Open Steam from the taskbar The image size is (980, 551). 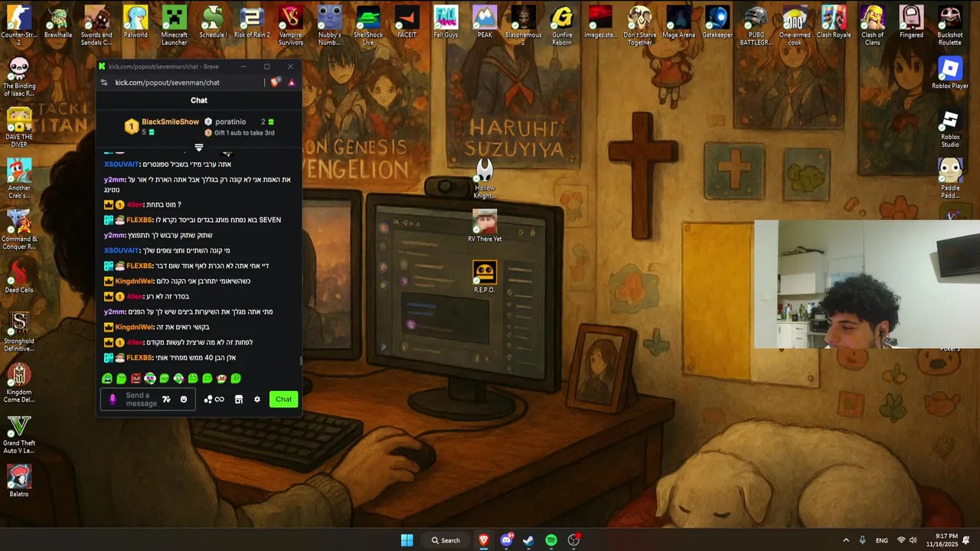point(528,540)
